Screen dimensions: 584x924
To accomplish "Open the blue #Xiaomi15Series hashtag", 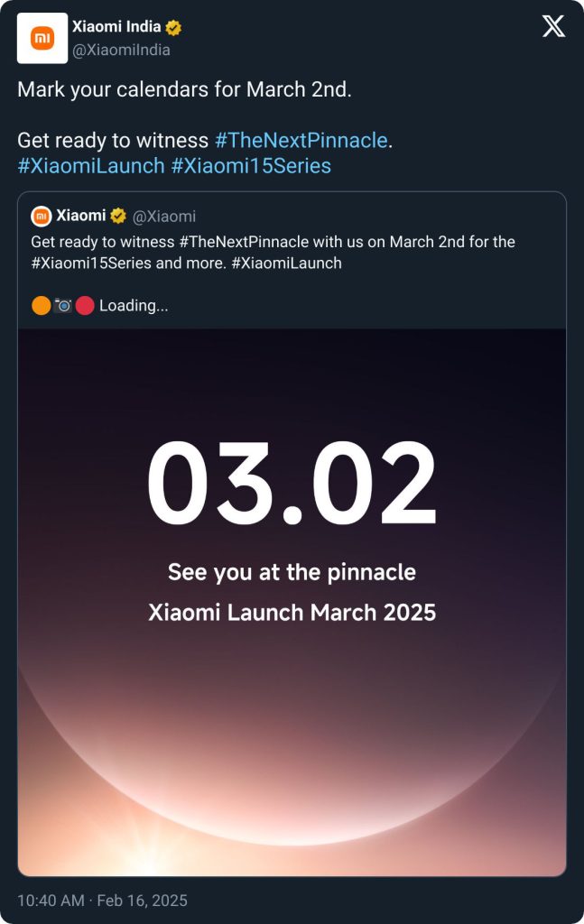I will [251, 166].
